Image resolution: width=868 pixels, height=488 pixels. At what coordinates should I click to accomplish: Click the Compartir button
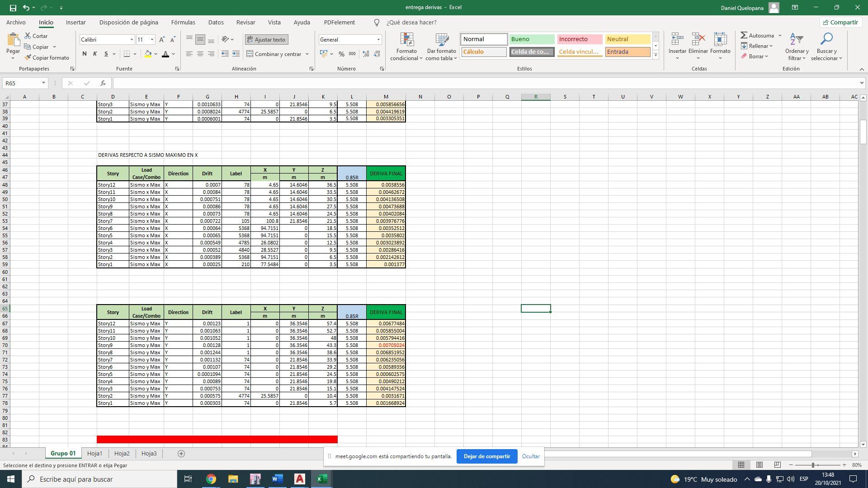pos(840,22)
